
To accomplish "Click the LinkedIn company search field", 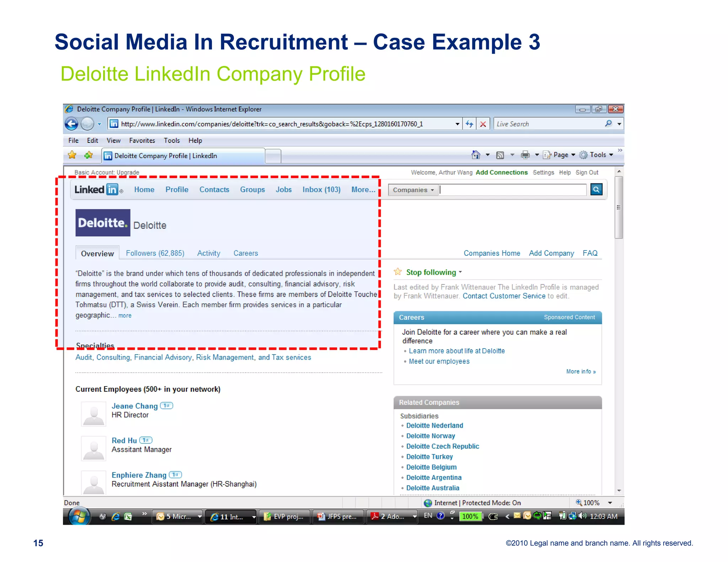I will coord(513,190).
